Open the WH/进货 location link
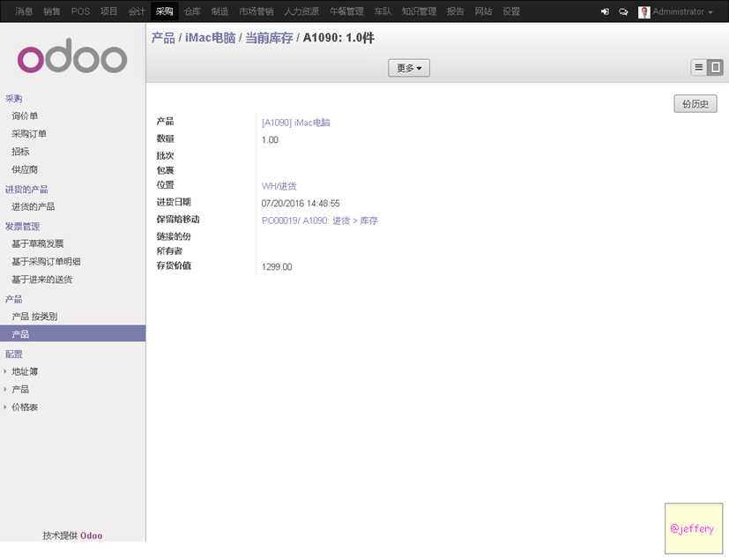Screen dimensions: 729x560 [x=279, y=186]
